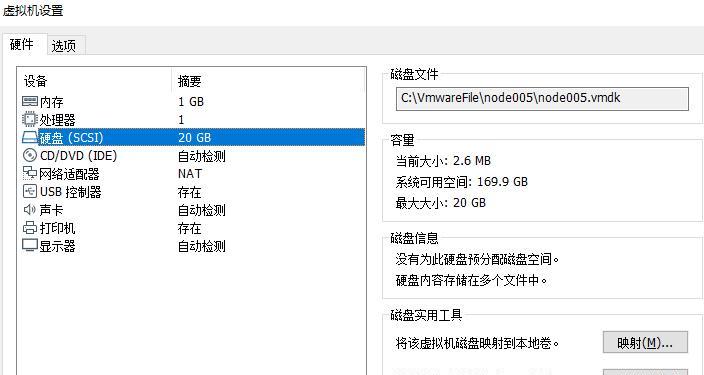704x375 pixels.
Task: Click the display (显示器) monitor icon
Action: pyautogui.click(x=30, y=246)
